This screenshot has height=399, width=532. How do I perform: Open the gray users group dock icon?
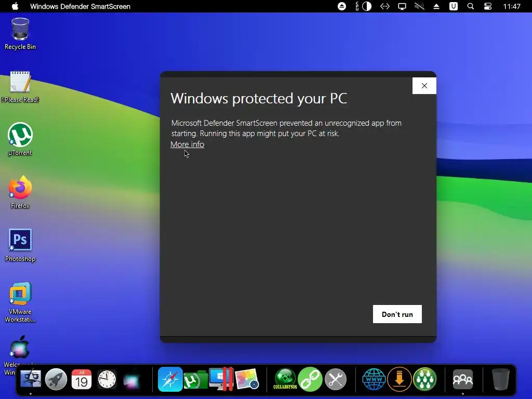tap(463, 379)
